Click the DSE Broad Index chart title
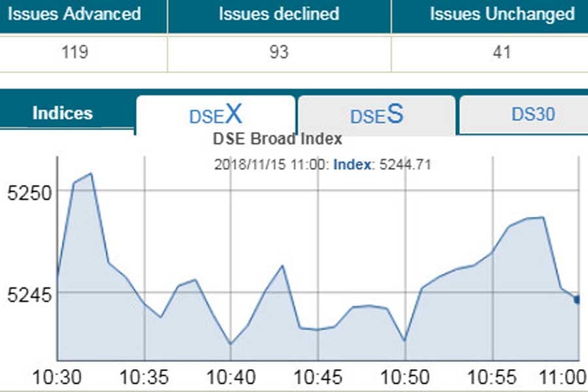 278,139
